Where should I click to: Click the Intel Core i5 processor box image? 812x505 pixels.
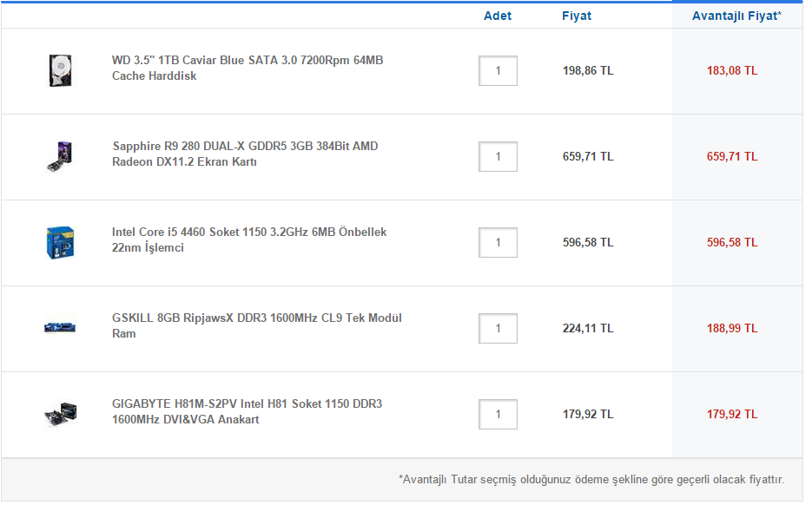coord(60,242)
